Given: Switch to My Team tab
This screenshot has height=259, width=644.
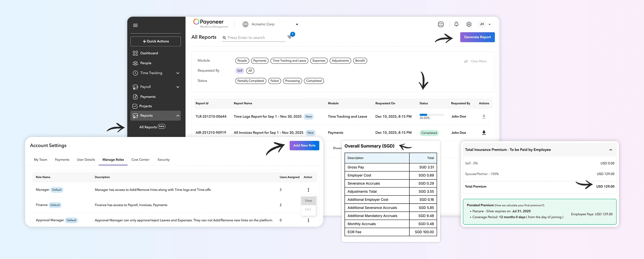Looking at the screenshot, I should click(x=41, y=160).
